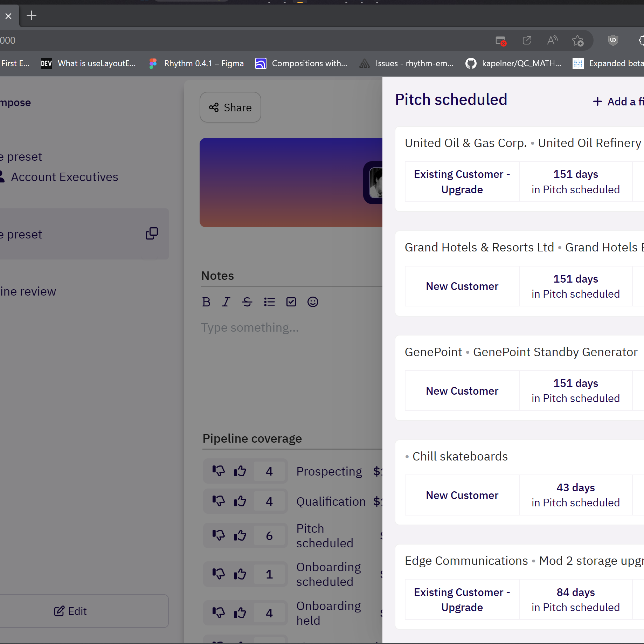Click the Prospecting count of 4
This screenshot has width=644, height=644.
point(269,471)
